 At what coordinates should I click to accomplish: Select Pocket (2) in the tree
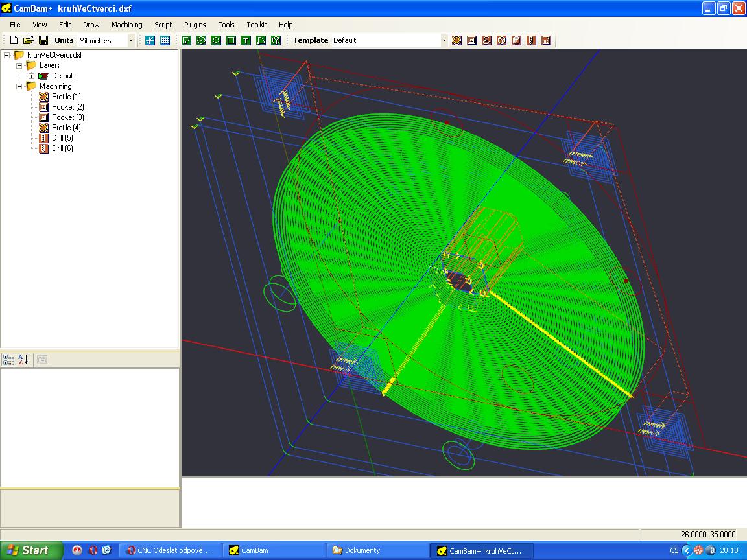[x=67, y=107]
